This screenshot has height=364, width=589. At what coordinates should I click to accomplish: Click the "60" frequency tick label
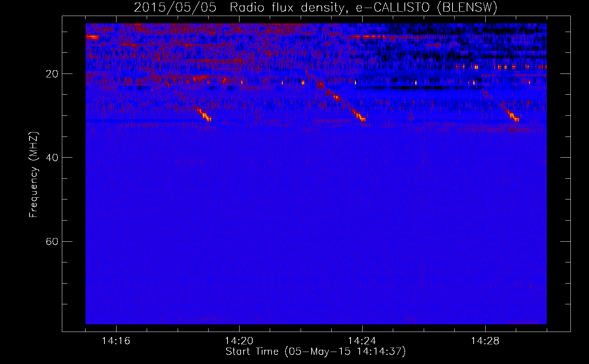[52, 241]
